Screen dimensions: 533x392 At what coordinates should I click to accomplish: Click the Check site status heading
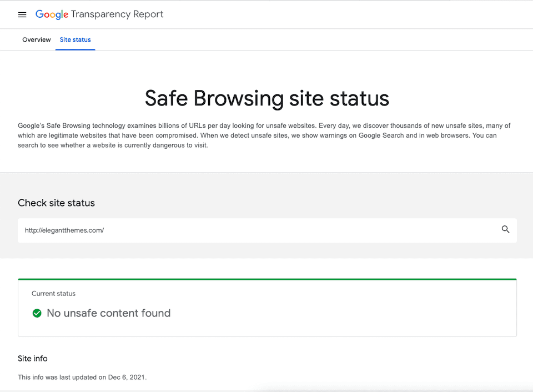[x=56, y=203]
